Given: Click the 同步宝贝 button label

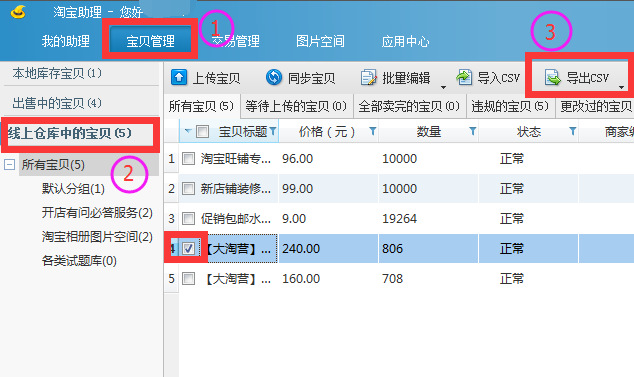Looking at the screenshot, I should 311,78.
